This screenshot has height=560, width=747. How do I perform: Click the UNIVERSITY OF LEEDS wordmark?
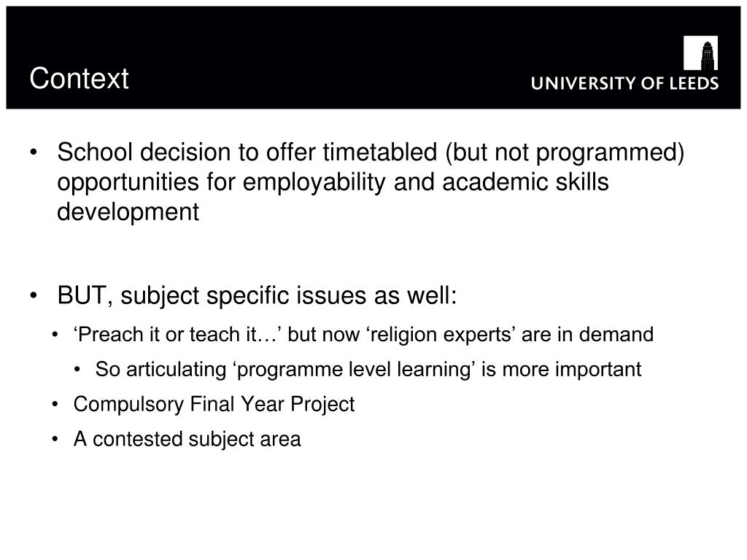(624, 83)
